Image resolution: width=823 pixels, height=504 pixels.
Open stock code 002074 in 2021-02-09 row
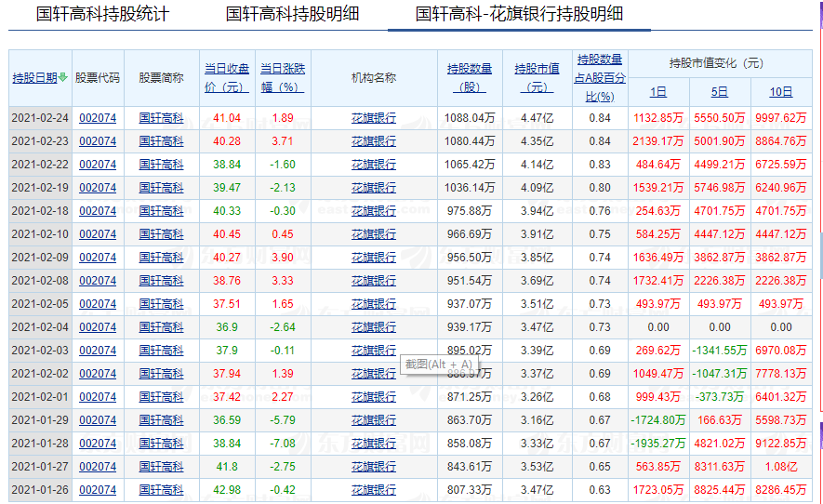point(98,258)
